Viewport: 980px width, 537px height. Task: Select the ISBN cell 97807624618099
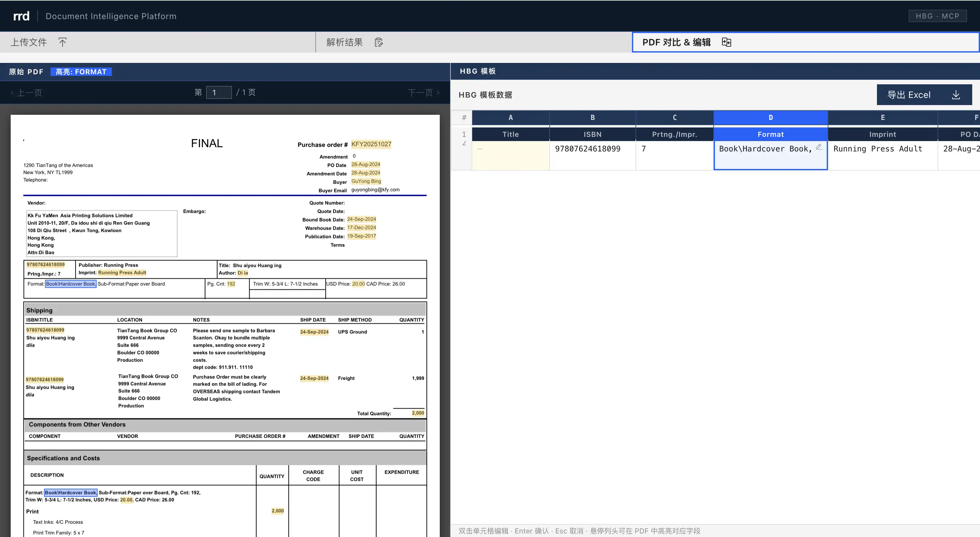(588, 149)
